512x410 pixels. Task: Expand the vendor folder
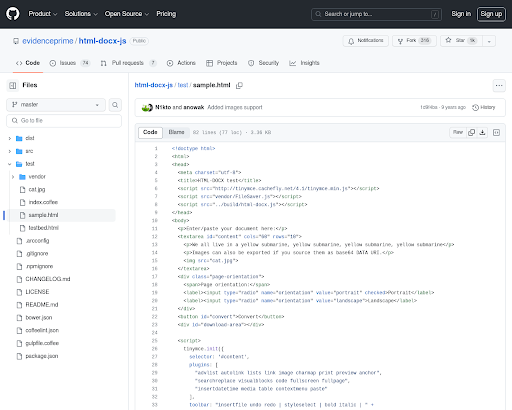pos(13,177)
